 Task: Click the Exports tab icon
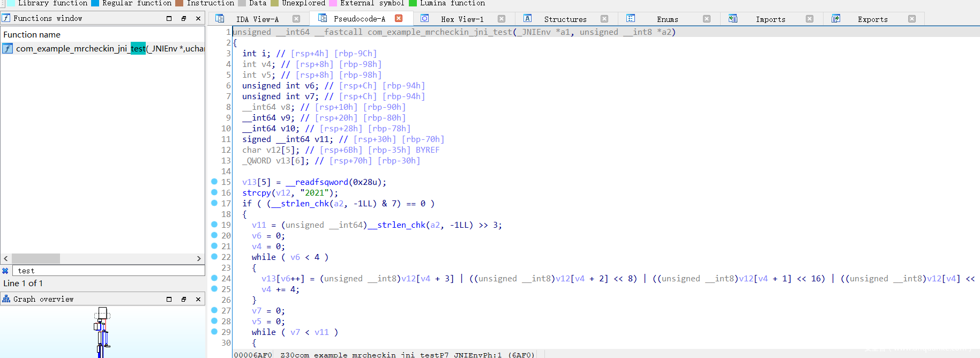click(x=835, y=19)
